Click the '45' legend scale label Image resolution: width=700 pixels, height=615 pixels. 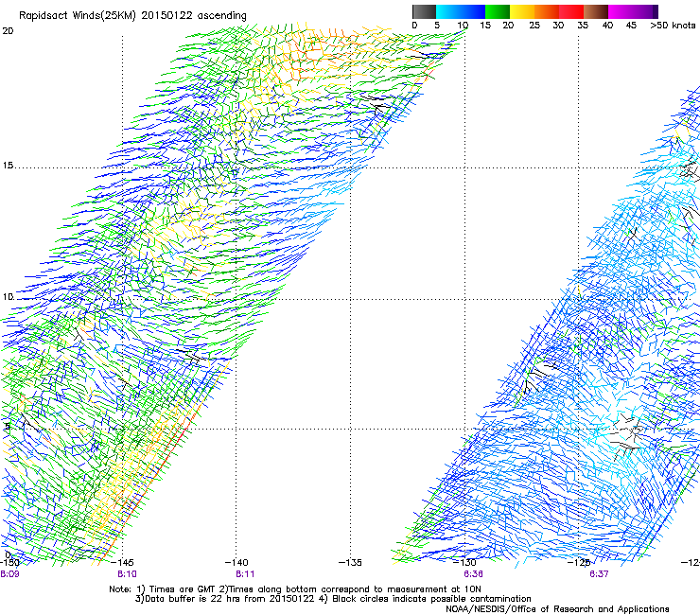tap(631, 26)
